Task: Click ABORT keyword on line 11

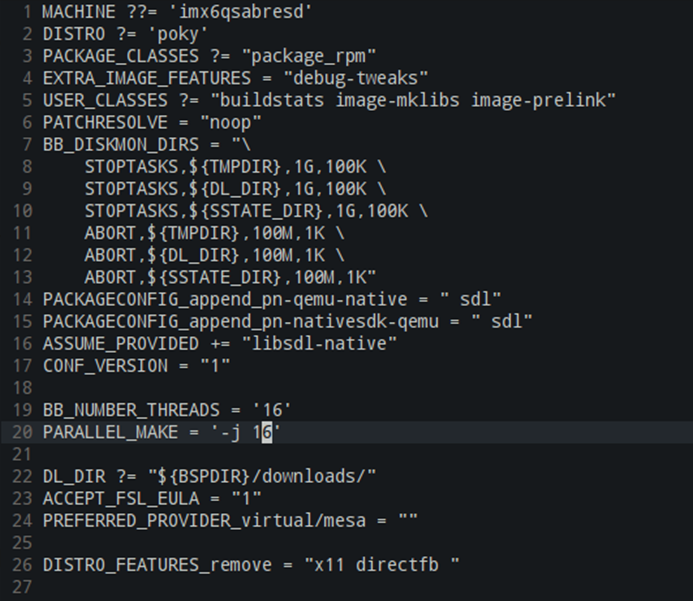Action: [110, 233]
